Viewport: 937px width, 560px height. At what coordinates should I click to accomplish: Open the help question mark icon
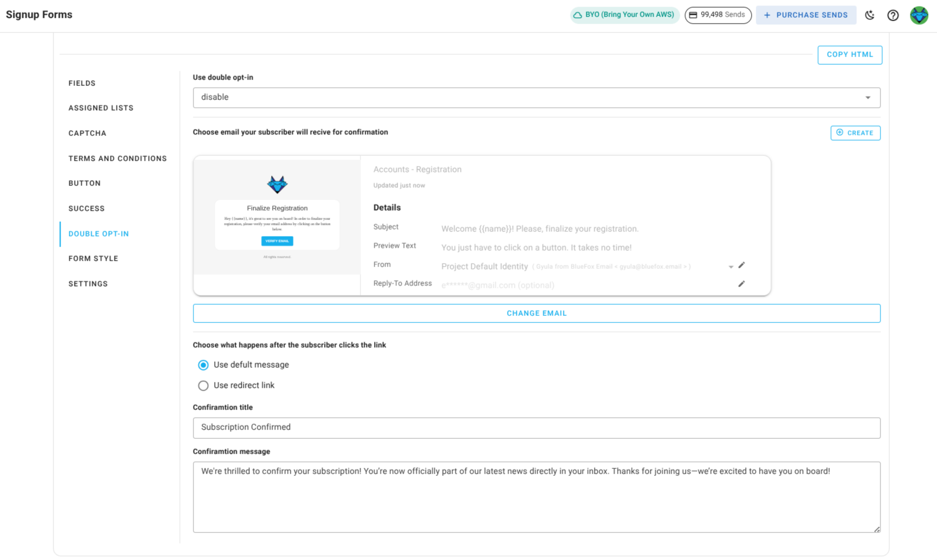click(893, 15)
